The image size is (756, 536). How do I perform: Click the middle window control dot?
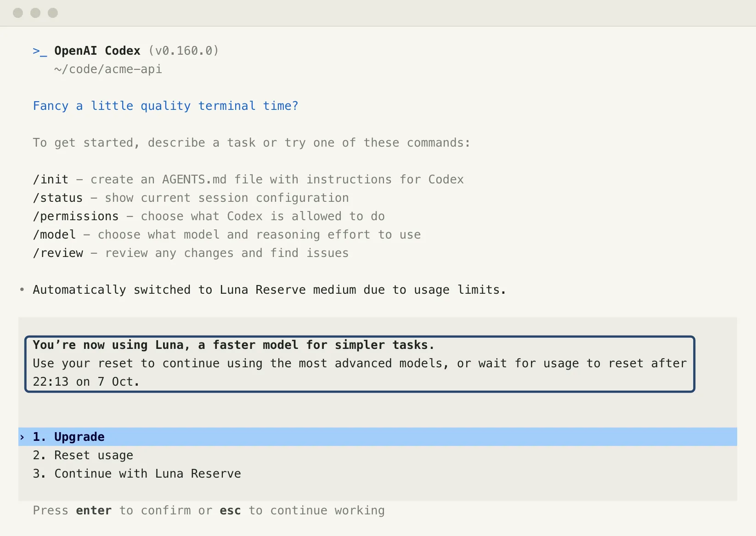[x=35, y=13]
